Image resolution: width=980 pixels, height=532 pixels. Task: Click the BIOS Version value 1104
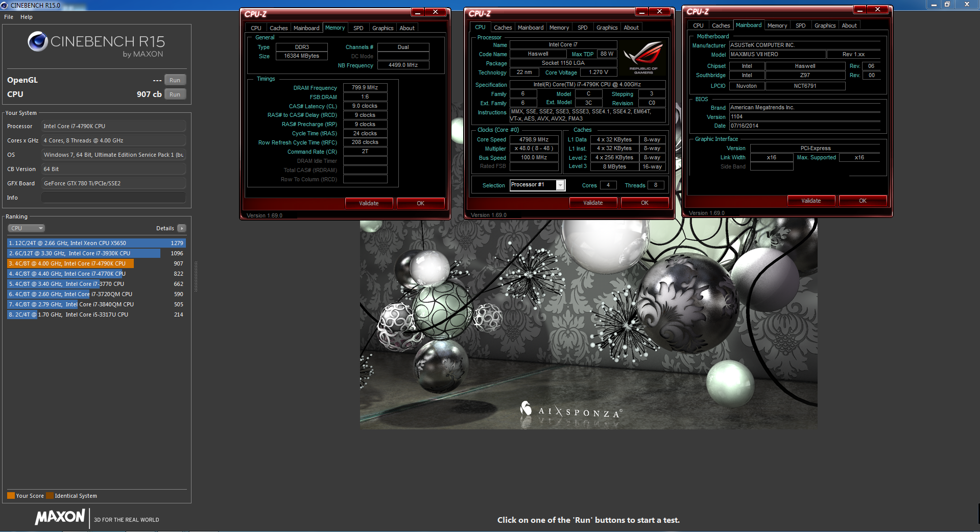pyautogui.click(x=804, y=117)
